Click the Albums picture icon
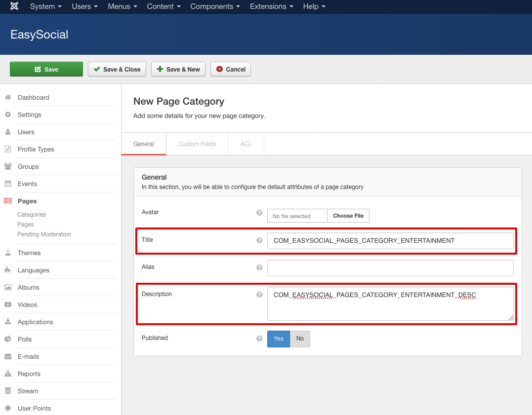Image resolution: width=532 pixels, height=415 pixels. (x=8, y=287)
